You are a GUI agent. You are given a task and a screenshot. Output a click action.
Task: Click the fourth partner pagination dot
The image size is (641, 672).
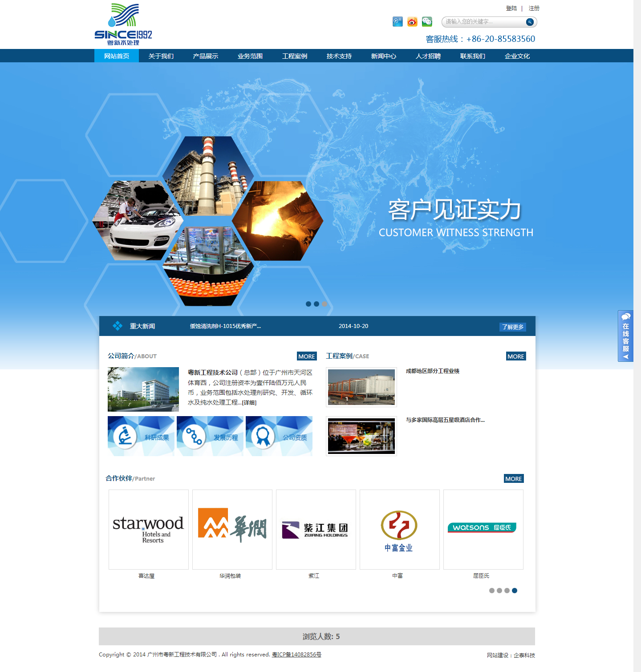515,591
